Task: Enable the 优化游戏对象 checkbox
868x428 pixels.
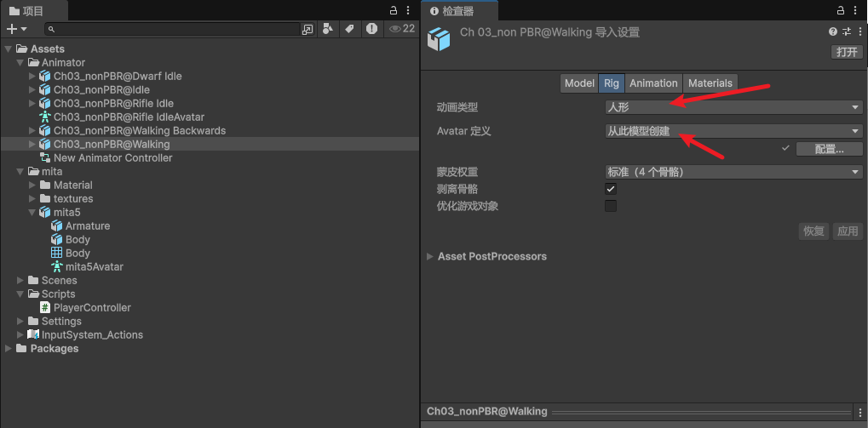Action: click(611, 206)
